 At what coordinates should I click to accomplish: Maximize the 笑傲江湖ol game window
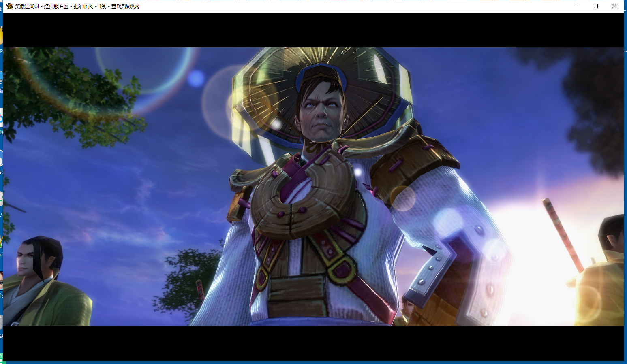[x=596, y=6]
